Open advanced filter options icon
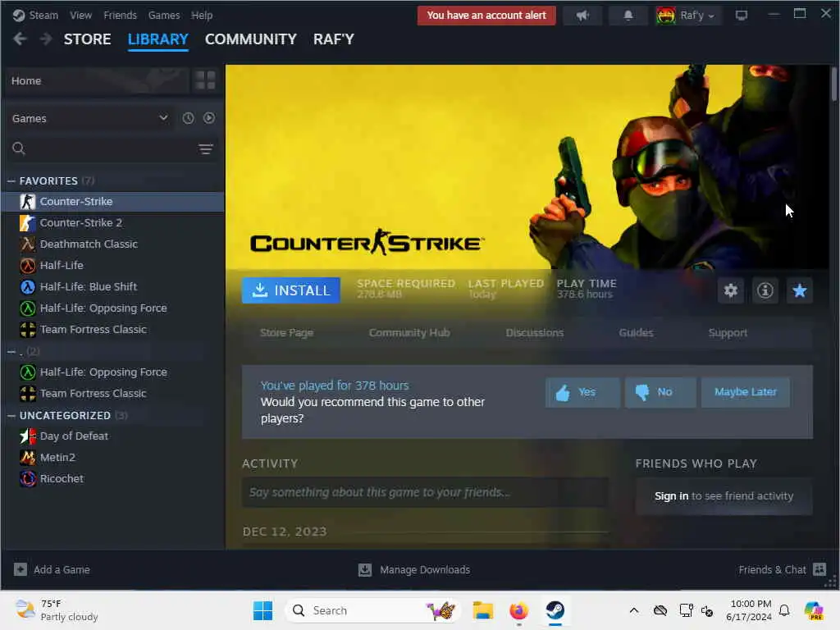Image resolution: width=840 pixels, height=630 pixels. coord(206,149)
